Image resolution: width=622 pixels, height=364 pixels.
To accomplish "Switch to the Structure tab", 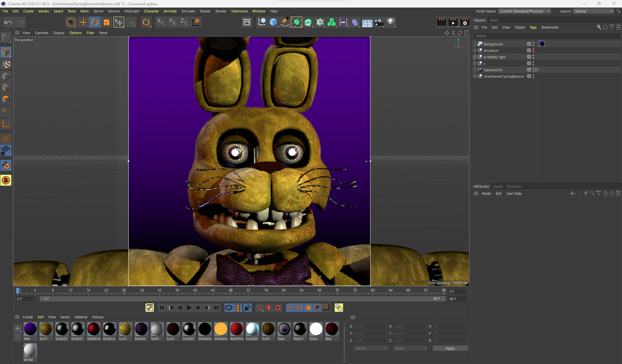I will pyautogui.click(x=514, y=186).
